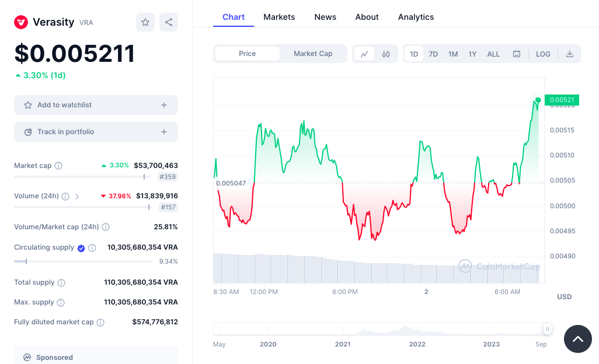
Task: Click the 25.81% volume/market cap value
Action: pyautogui.click(x=166, y=227)
